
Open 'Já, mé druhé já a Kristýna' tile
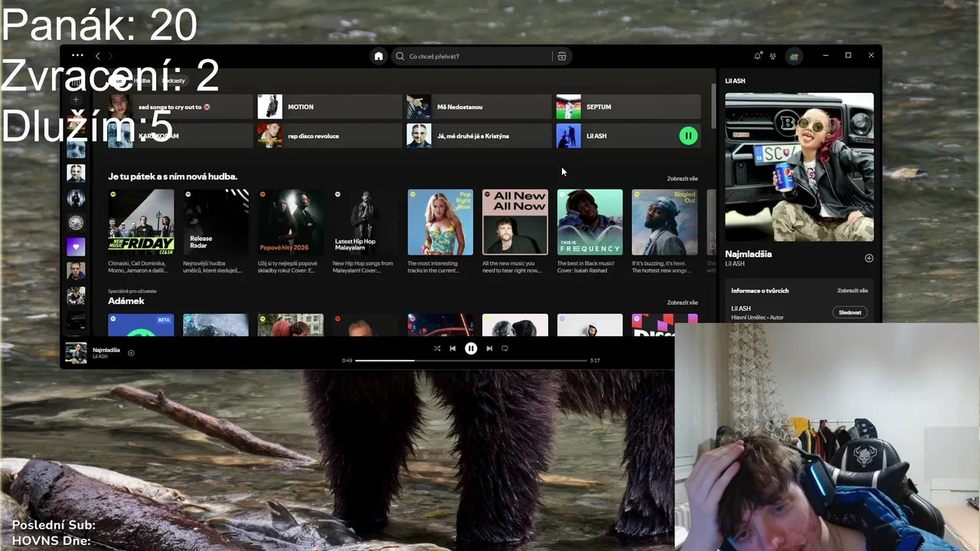click(479, 135)
